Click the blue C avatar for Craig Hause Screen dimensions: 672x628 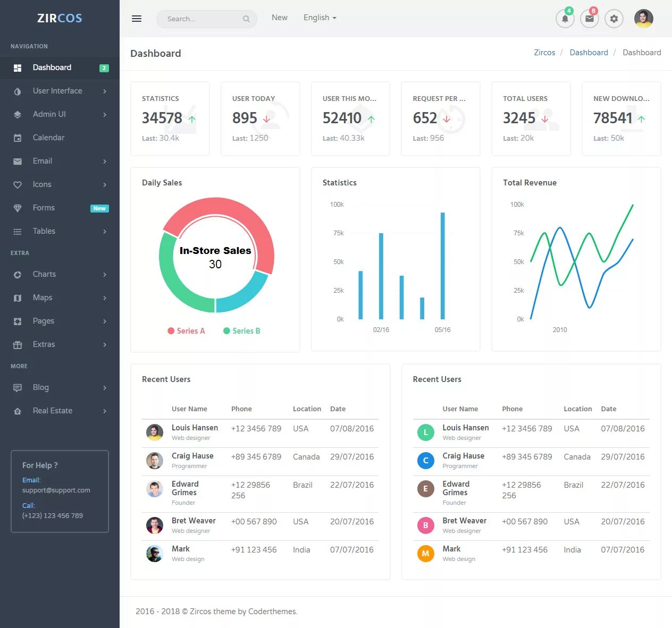[425, 461]
